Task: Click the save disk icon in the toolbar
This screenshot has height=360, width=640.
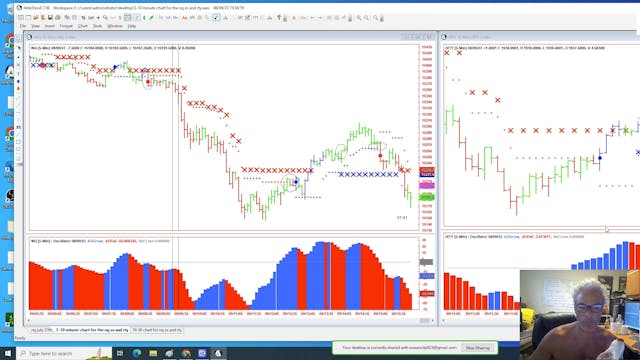Action: [50, 18]
